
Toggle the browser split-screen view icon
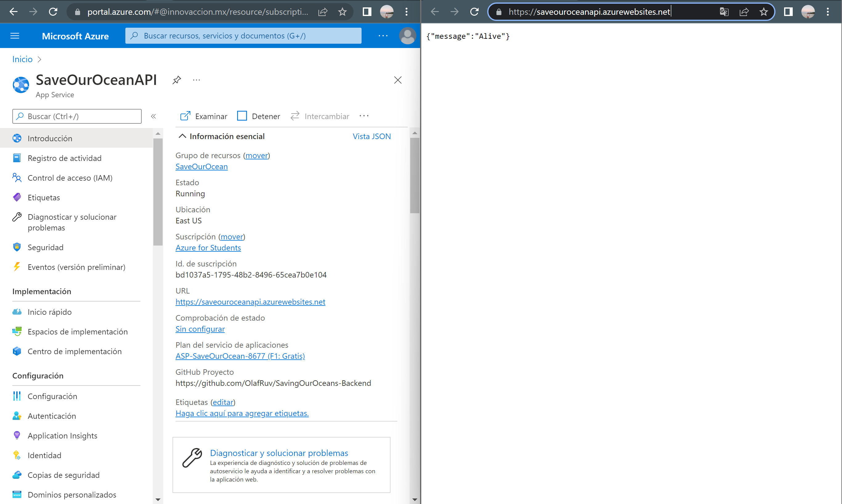[x=788, y=12]
